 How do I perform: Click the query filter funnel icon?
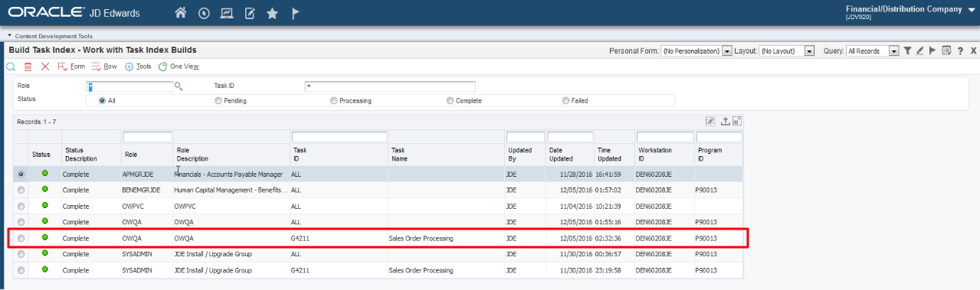click(907, 51)
